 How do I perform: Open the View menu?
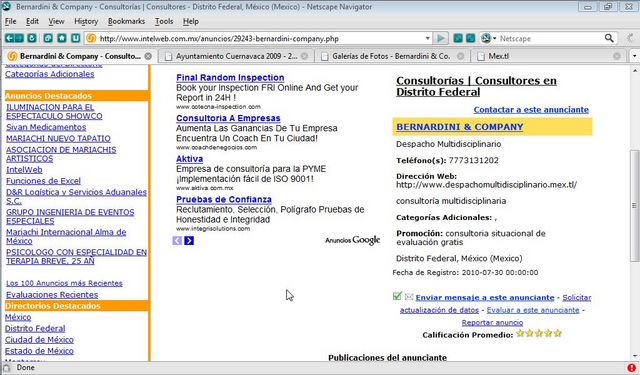point(56,21)
